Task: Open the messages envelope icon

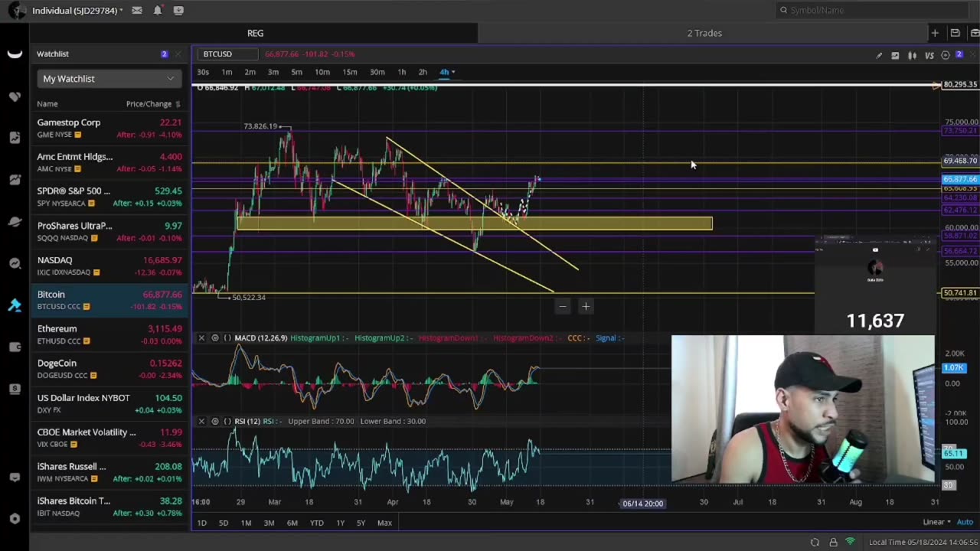Action: point(136,10)
